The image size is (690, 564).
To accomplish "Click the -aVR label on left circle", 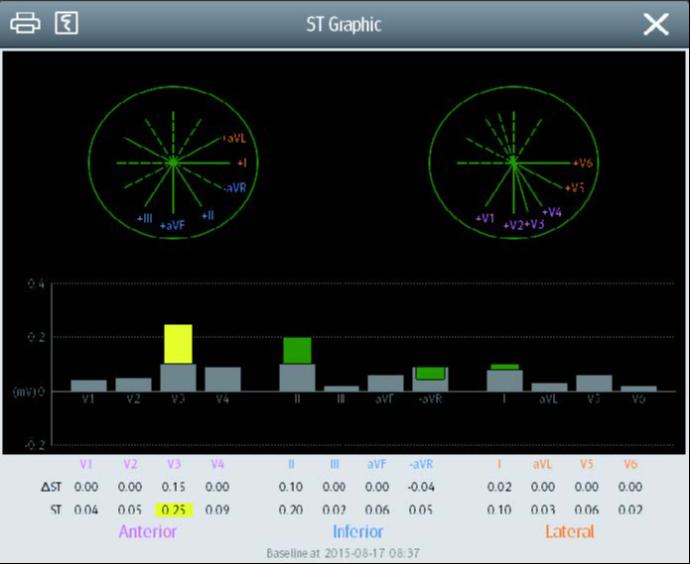I will click(235, 187).
